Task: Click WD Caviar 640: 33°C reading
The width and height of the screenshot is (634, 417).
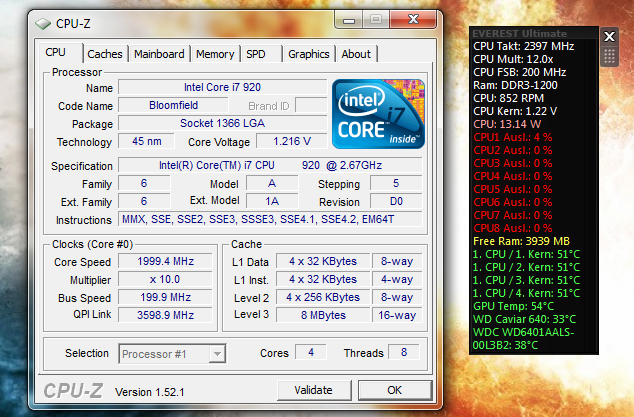Action: [524, 319]
